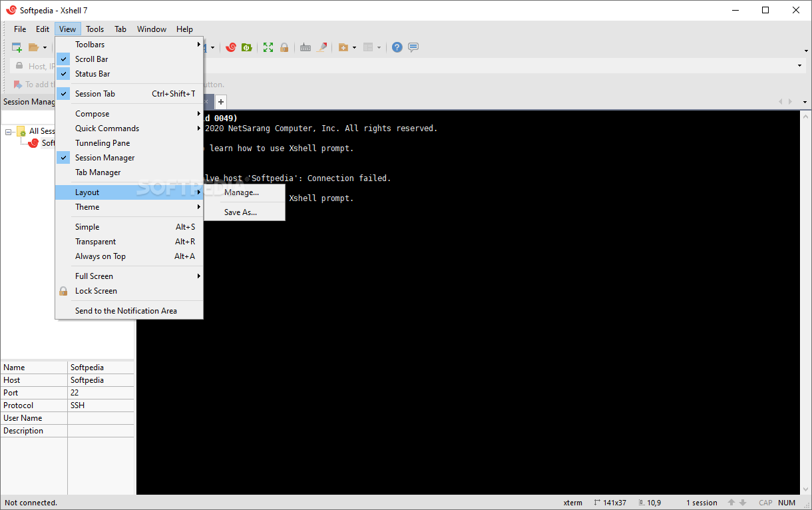Viewport: 812px width, 510px height.
Task: Click the Protocol value SSH cell
Action: 101,405
